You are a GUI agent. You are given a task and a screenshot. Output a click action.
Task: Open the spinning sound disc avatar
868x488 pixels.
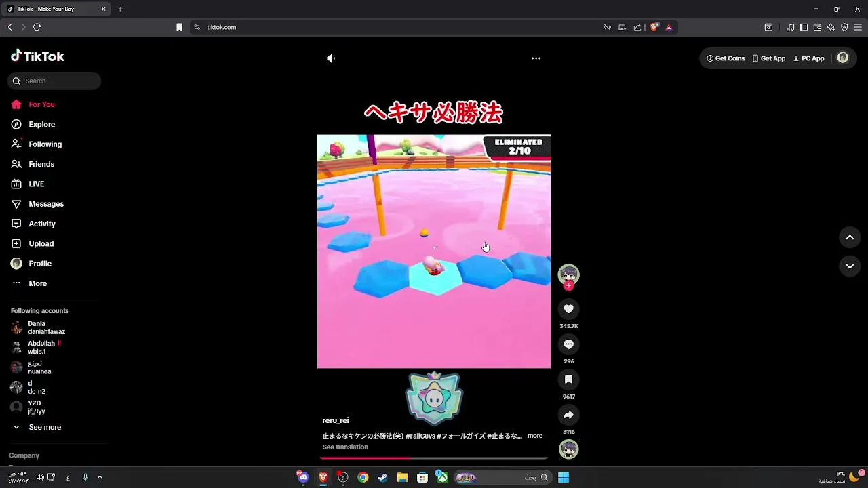pos(568,449)
